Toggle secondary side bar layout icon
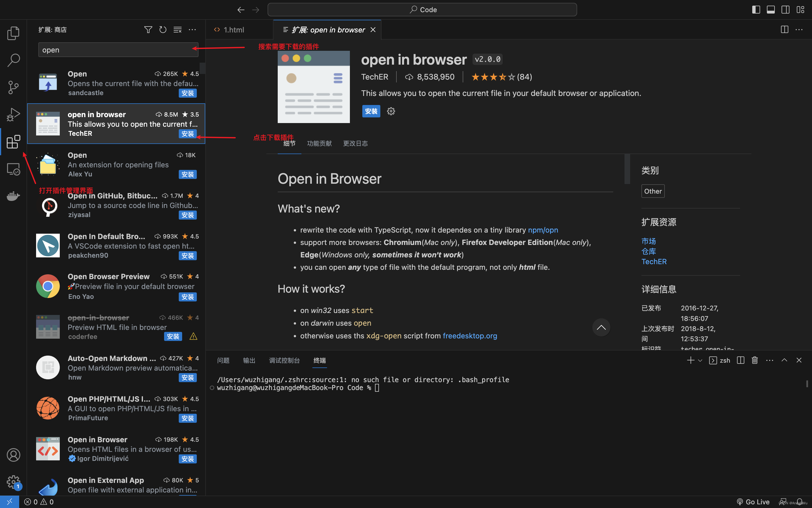Viewport: 812px width, 508px height. [785, 10]
